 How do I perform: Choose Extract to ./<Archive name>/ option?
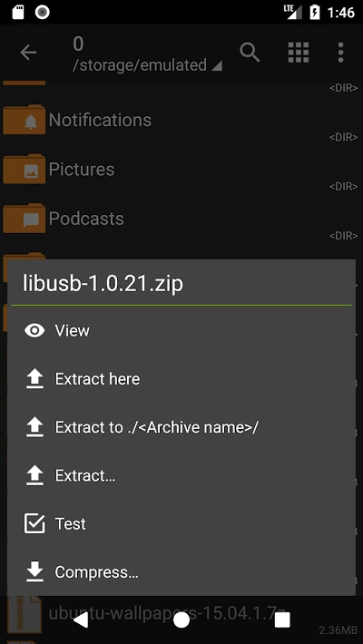point(181,427)
